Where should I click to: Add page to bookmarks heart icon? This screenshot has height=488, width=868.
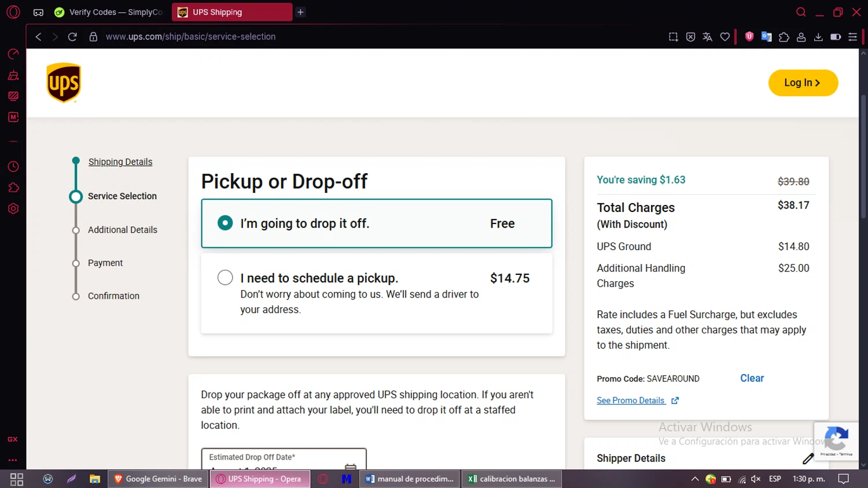[724, 36]
